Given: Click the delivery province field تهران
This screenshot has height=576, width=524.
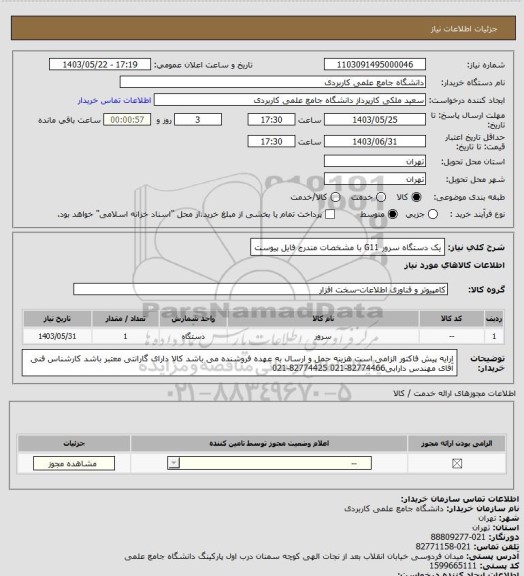Looking at the screenshot, I should pos(375,161).
